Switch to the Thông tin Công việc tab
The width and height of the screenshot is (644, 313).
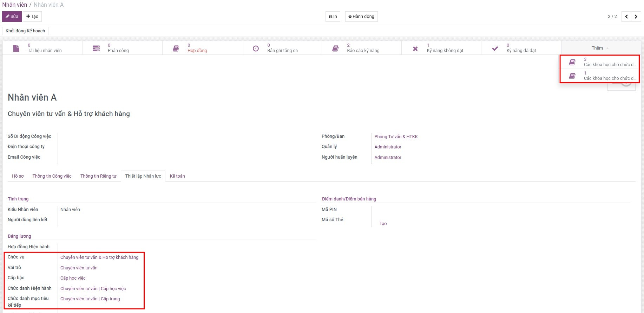pos(52,176)
